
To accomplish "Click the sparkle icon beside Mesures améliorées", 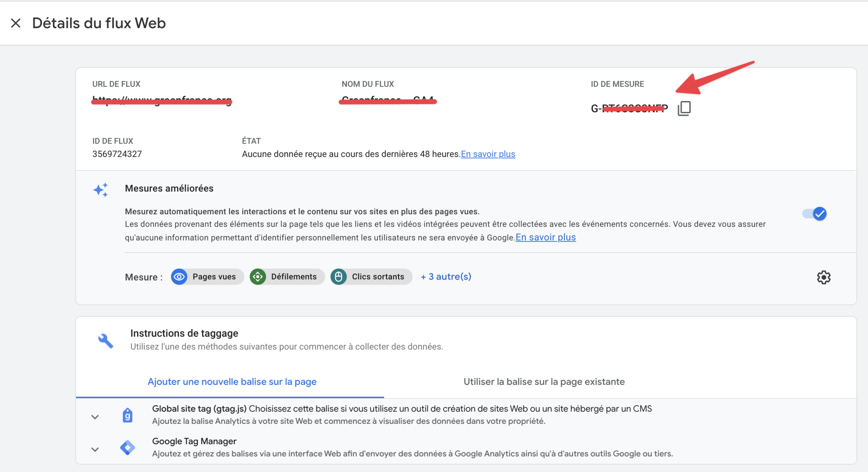I will coord(101,190).
